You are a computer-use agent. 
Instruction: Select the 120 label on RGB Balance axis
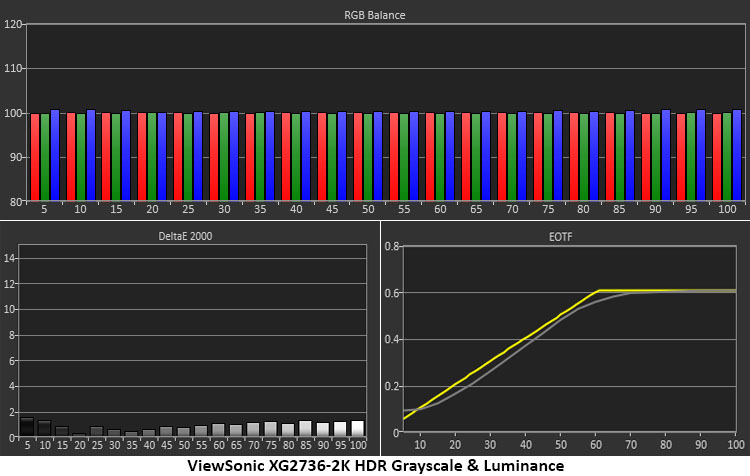(x=12, y=24)
